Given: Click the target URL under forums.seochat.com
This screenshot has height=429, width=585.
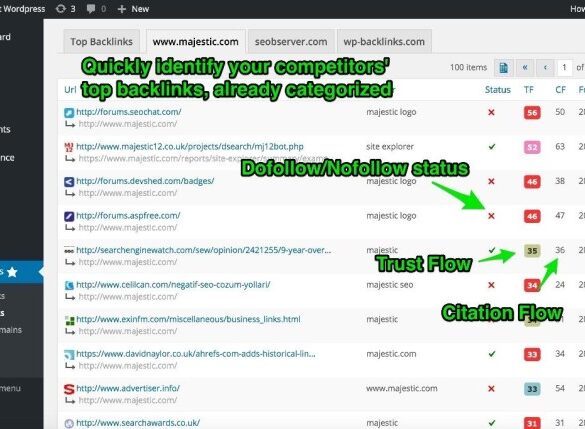Looking at the screenshot, I should (x=128, y=124).
